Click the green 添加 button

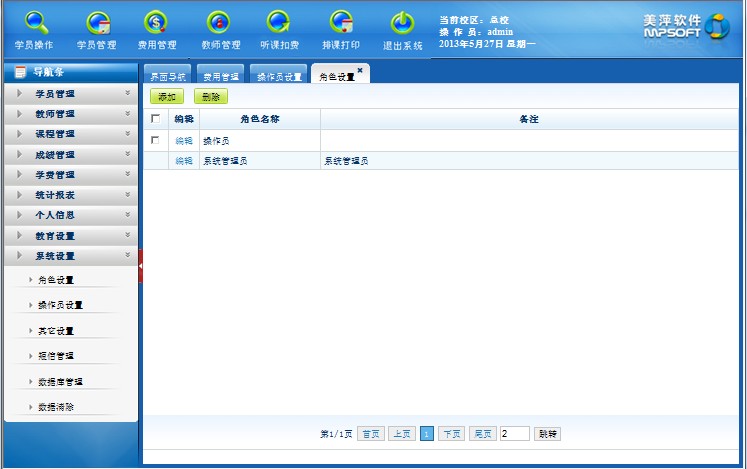pos(167,97)
